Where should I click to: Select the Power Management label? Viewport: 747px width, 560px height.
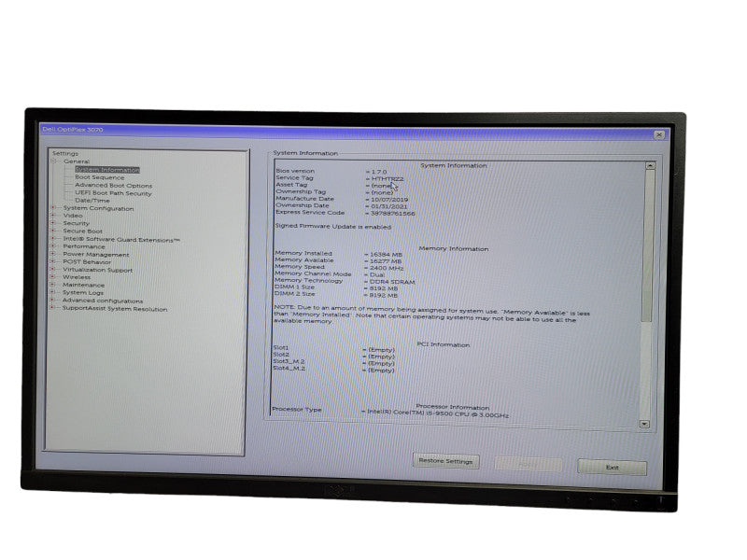click(x=96, y=254)
